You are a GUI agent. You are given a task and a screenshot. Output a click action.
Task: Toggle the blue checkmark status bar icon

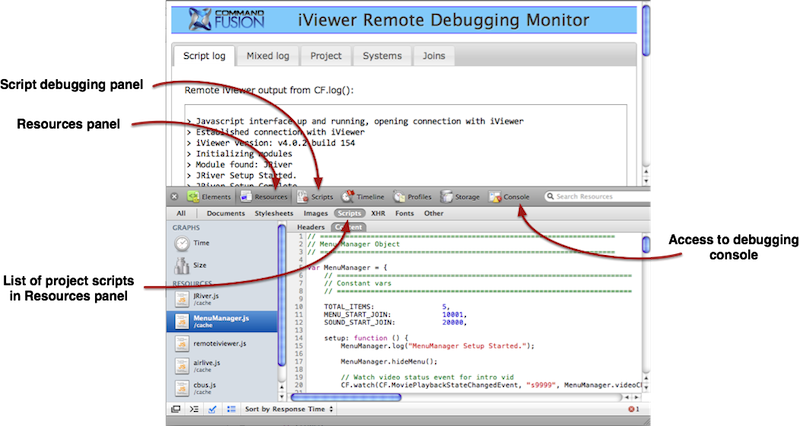(212, 409)
